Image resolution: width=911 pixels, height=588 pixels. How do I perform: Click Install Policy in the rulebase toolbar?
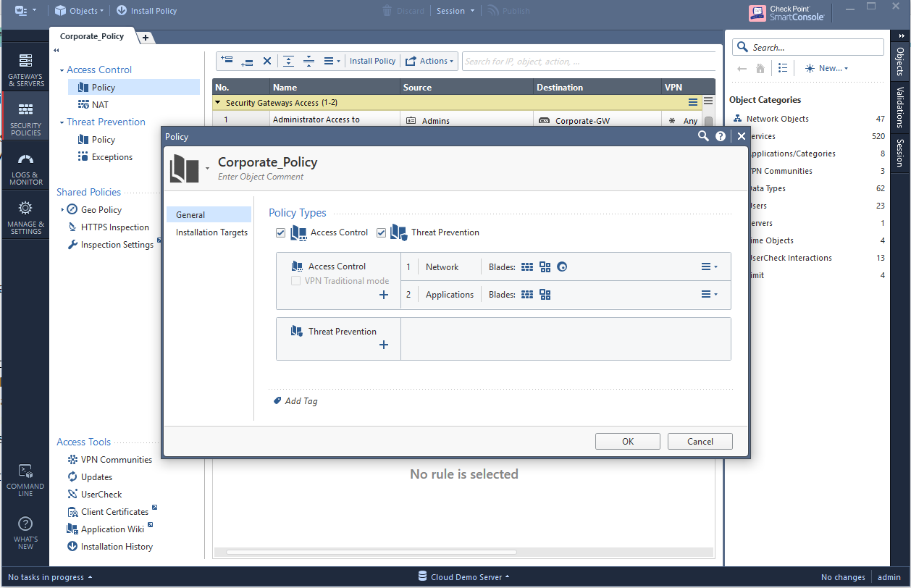coord(372,61)
